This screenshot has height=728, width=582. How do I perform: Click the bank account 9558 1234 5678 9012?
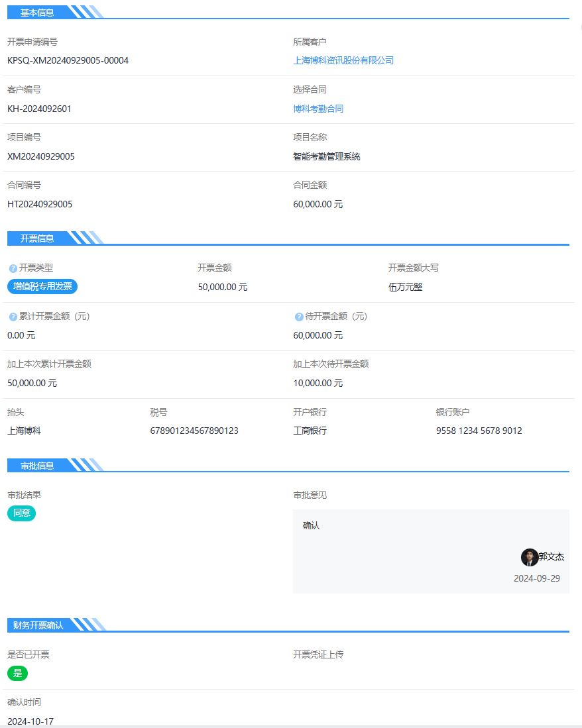(479, 431)
